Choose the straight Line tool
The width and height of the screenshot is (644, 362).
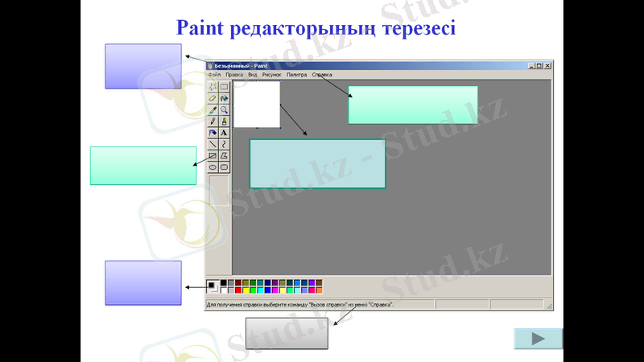coord(213,144)
